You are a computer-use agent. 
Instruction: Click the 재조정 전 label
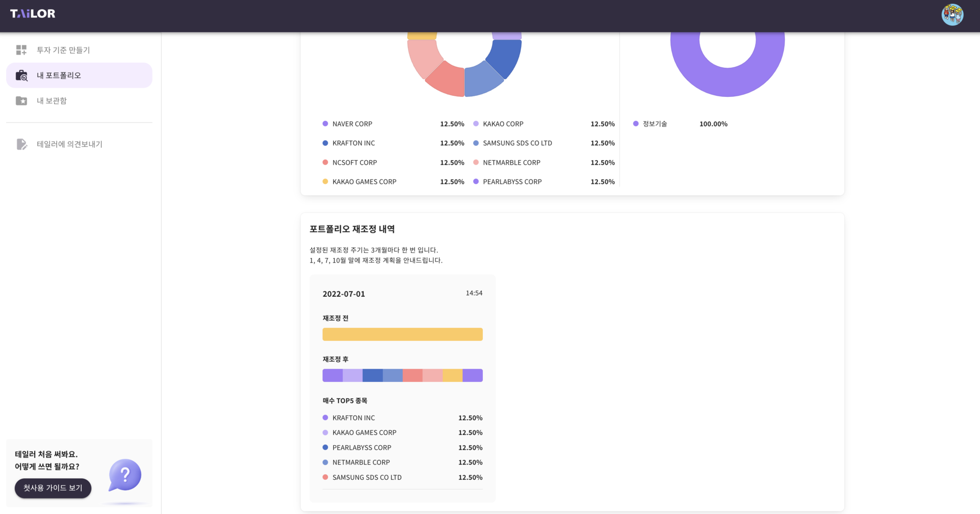coord(335,318)
